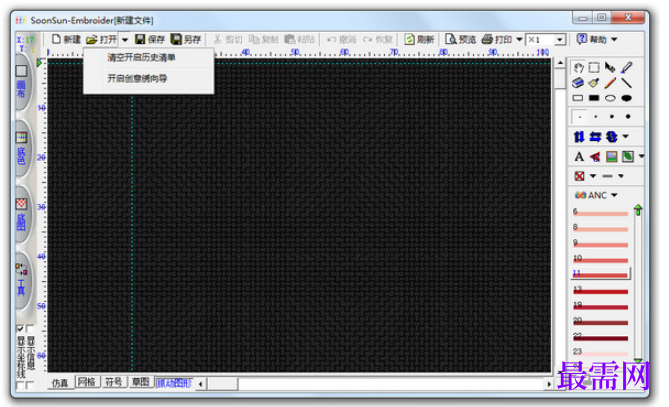The width and height of the screenshot is (669, 407).
Task: Select the arrow pointer tool
Action: pos(610,67)
